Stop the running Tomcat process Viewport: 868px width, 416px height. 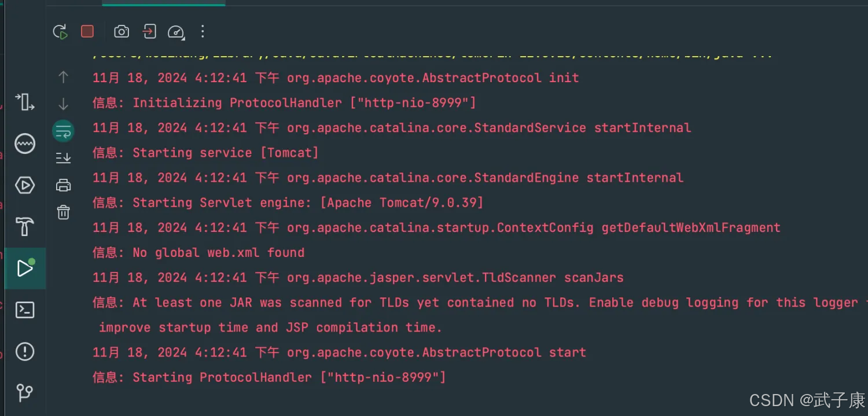(x=87, y=31)
